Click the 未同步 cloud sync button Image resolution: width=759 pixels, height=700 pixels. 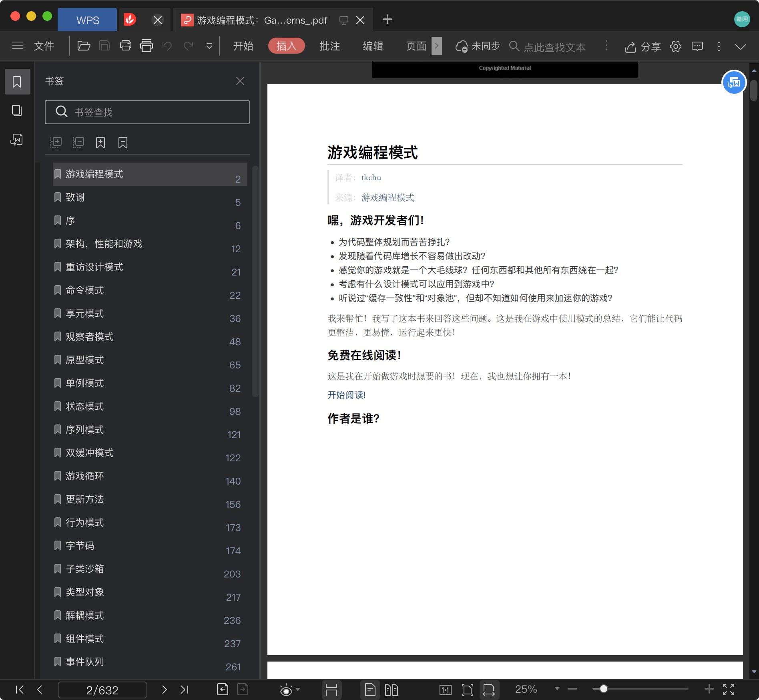pos(478,46)
